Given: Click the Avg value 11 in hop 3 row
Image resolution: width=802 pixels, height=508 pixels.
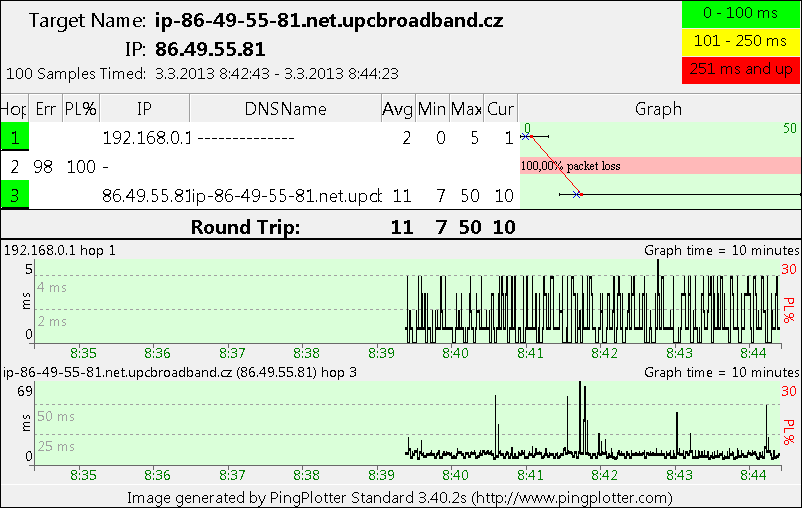Looking at the screenshot, I should coord(402,195).
